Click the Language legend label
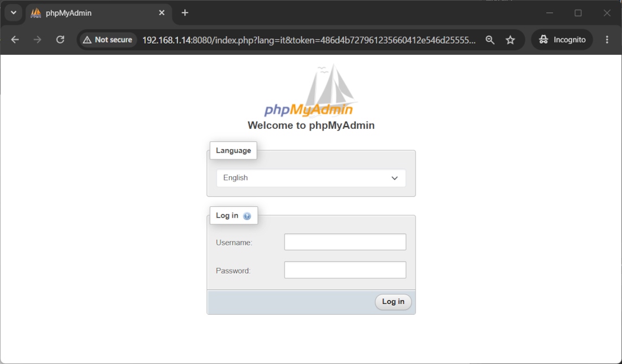Viewport: 622px width, 364px height. [x=233, y=150]
